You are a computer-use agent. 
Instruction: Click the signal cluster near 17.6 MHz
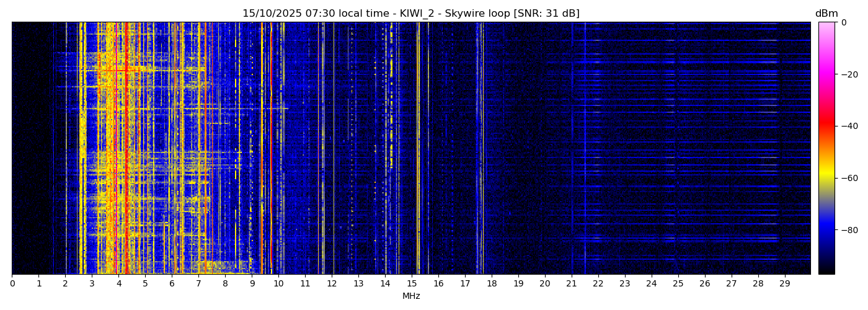pos(480,149)
